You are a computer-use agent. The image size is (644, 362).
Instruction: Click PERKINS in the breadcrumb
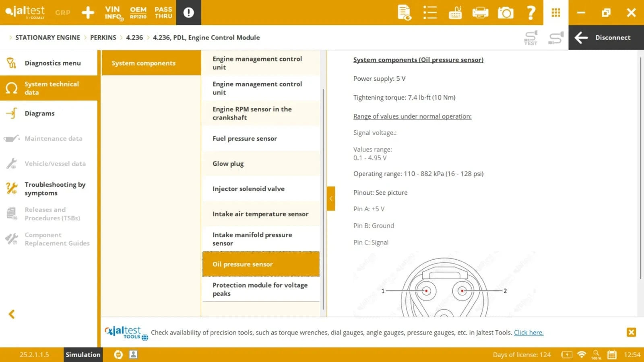103,37
